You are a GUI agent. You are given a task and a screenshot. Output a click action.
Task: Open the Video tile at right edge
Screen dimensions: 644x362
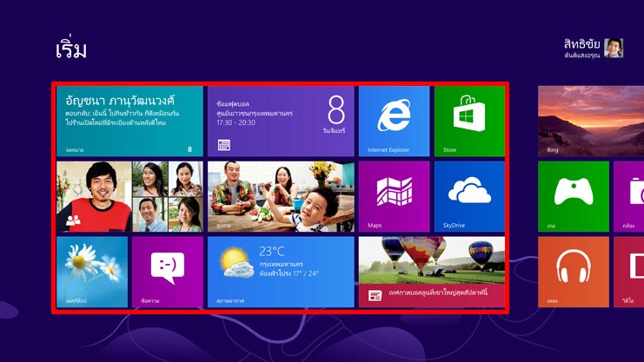[x=628, y=272]
